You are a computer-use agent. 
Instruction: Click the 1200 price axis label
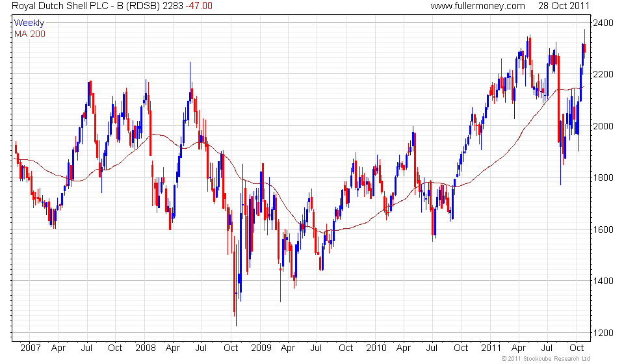[x=603, y=333]
